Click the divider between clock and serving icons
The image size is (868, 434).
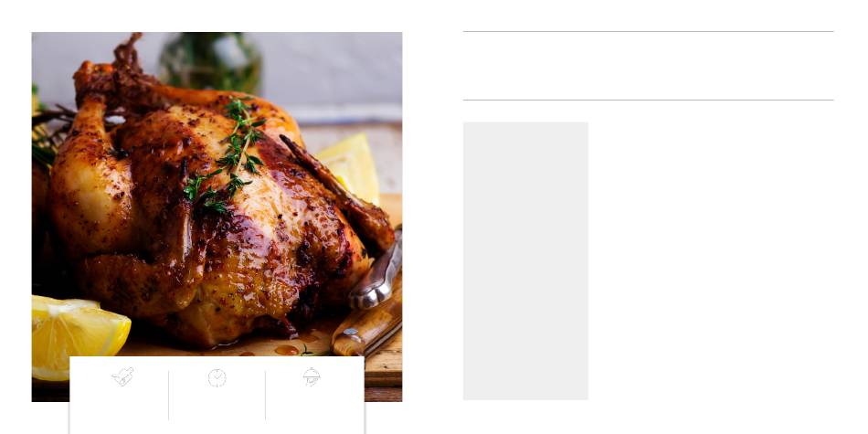[x=265, y=396]
